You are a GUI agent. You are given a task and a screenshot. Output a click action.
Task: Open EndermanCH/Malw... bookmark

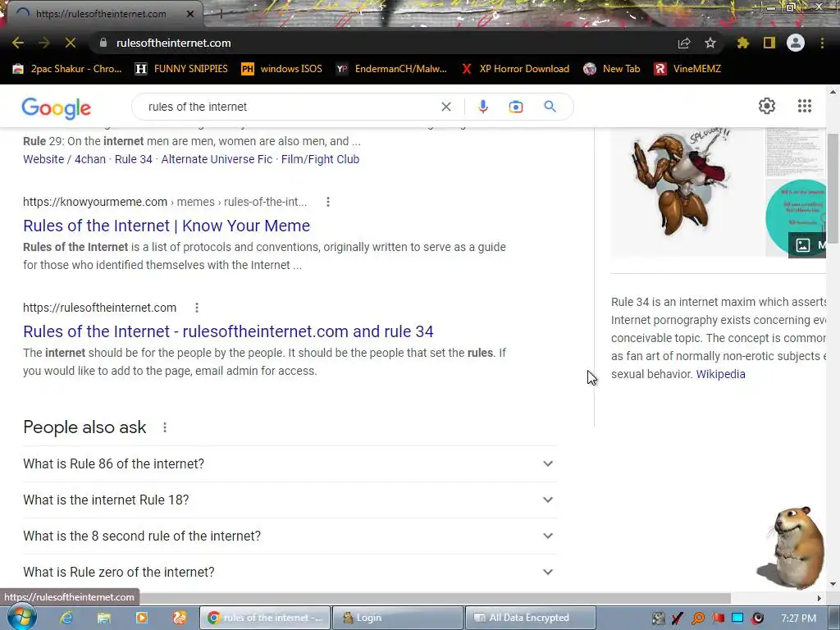click(x=391, y=69)
